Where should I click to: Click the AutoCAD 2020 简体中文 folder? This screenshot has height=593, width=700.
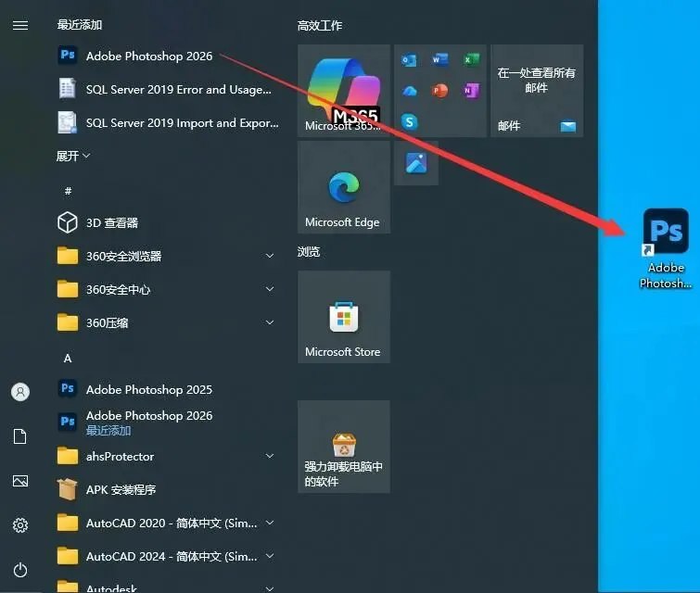point(158,523)
